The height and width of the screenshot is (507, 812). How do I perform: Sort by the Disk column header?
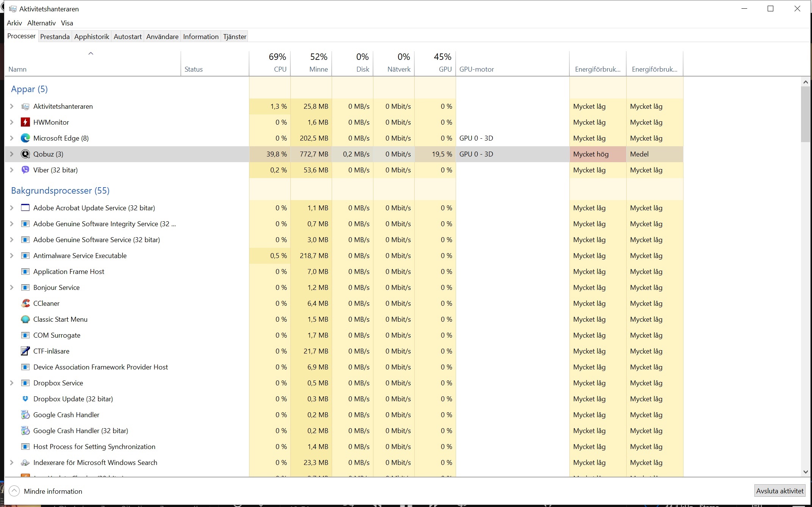click(x=353, y=63)
